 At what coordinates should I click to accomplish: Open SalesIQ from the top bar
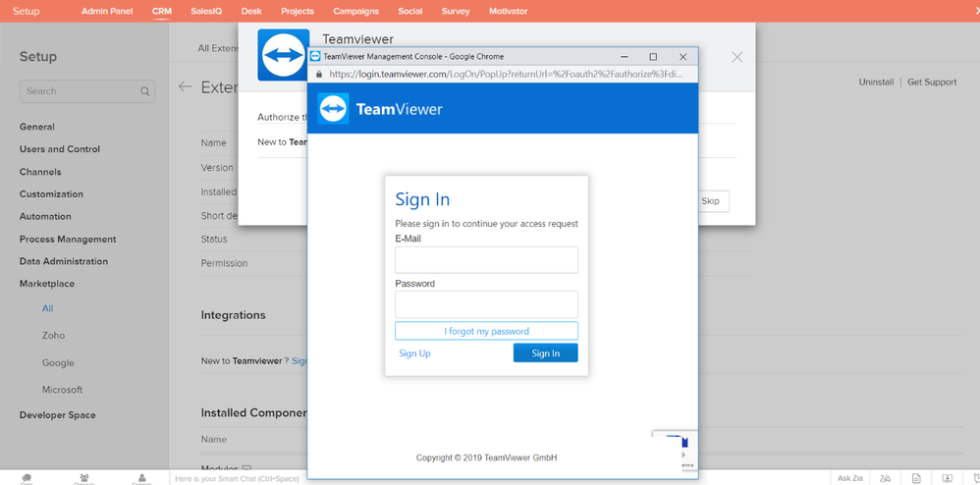206,11
